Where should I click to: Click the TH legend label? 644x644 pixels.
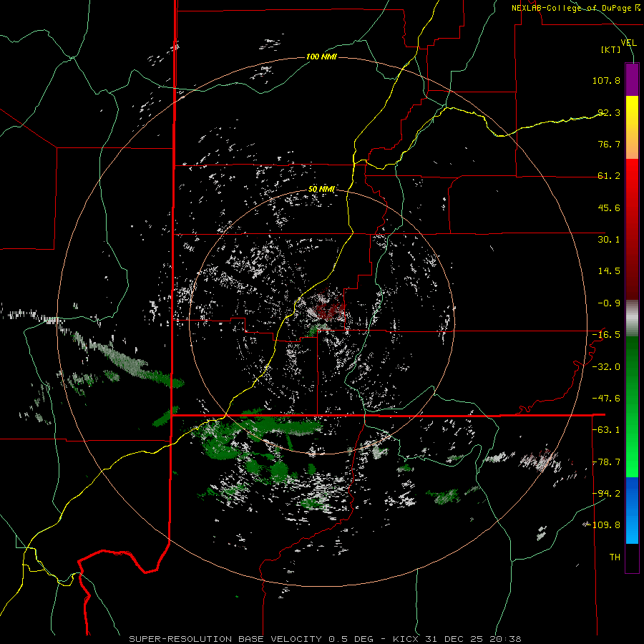pyautogui.click(x=615, y=557)
